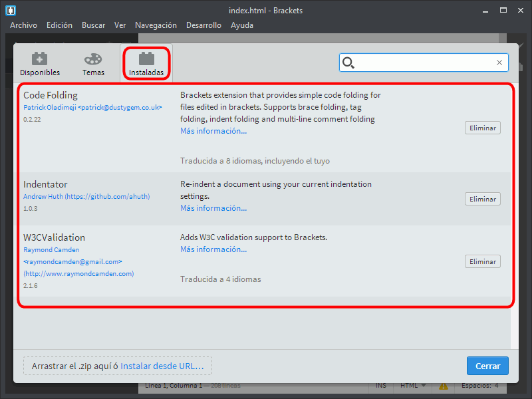Click the magnifier search icon
The image size is (532, 399).
tap(348, 63)
